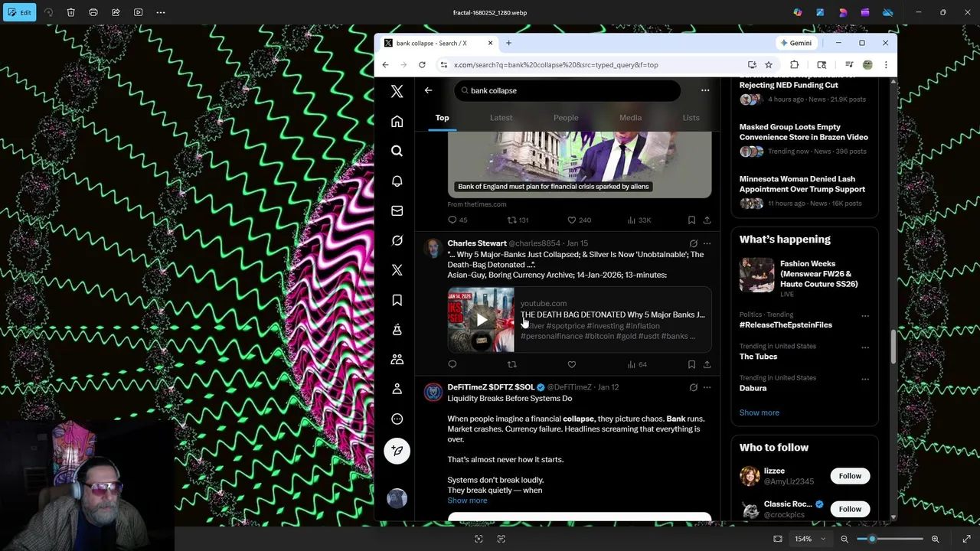980x551 pixels.
Task: Follow the Classic Roc... account
Action: pyautogui.click(x=850, y=509)
